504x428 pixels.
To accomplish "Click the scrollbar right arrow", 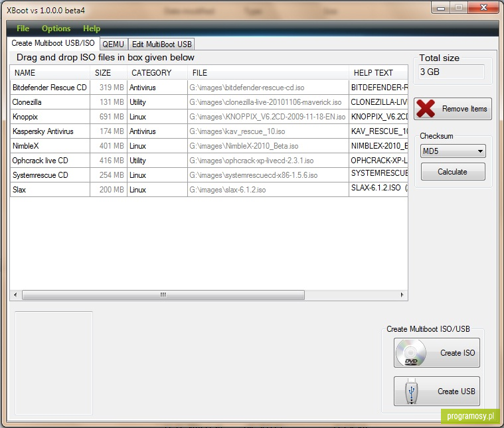I will coord(402,295).
